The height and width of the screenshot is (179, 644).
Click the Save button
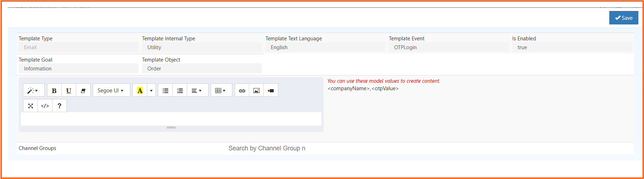(623, 18)
